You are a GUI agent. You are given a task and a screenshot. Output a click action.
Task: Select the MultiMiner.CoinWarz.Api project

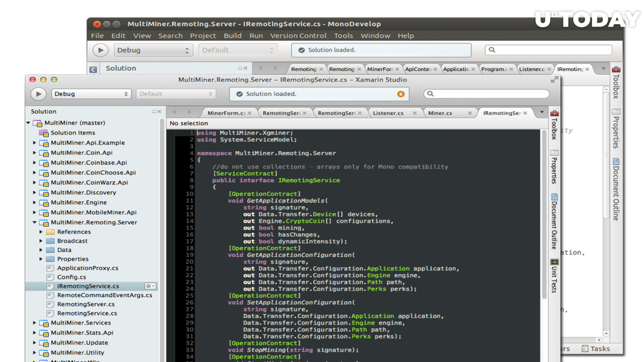point(89,182)
